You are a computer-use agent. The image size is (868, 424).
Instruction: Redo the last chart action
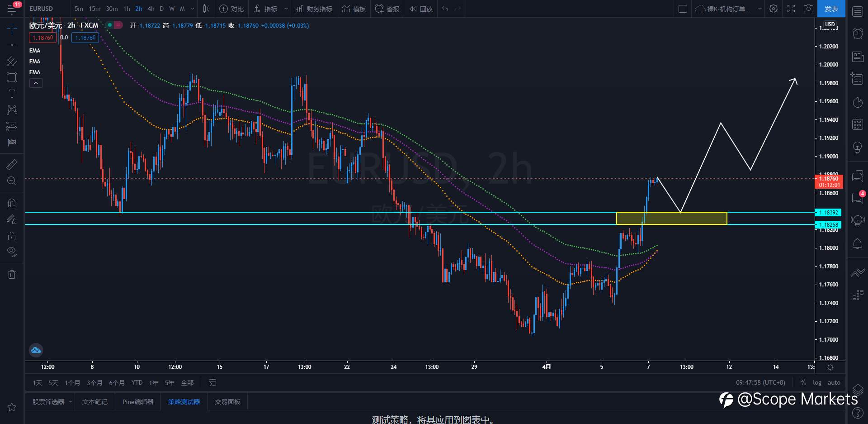point(458,9)
